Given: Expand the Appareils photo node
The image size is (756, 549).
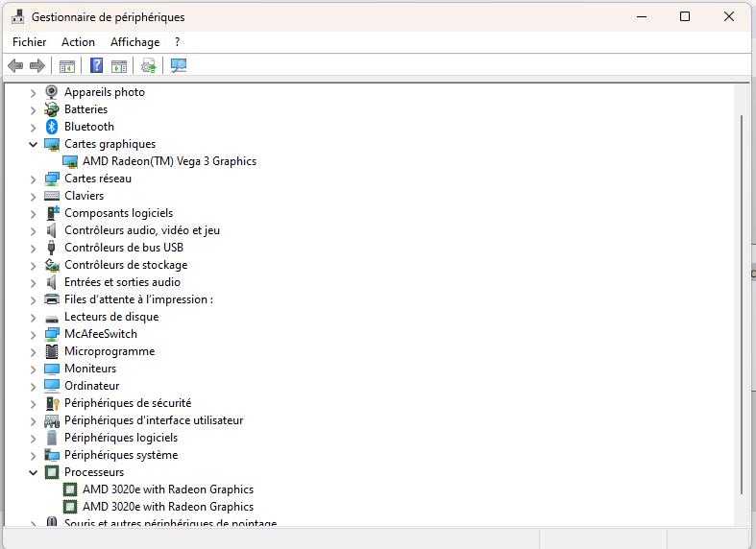Looking at the screenshot, I should [33, 92].
